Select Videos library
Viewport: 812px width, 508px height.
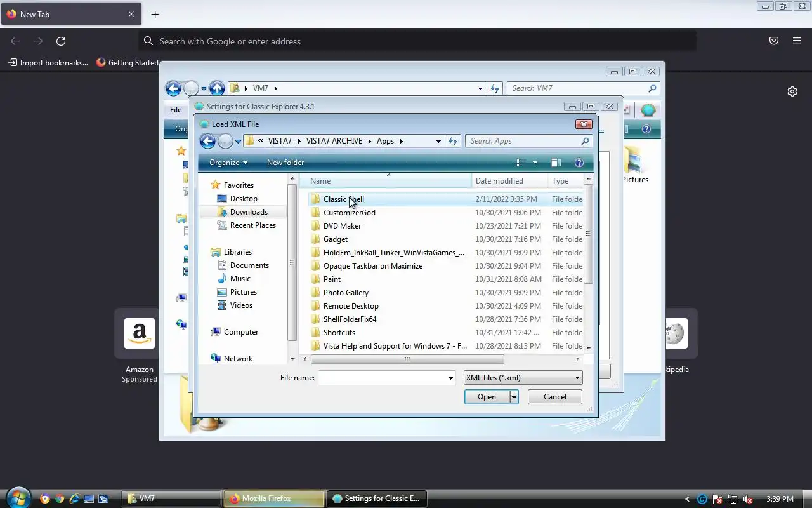tap(241, 305)
